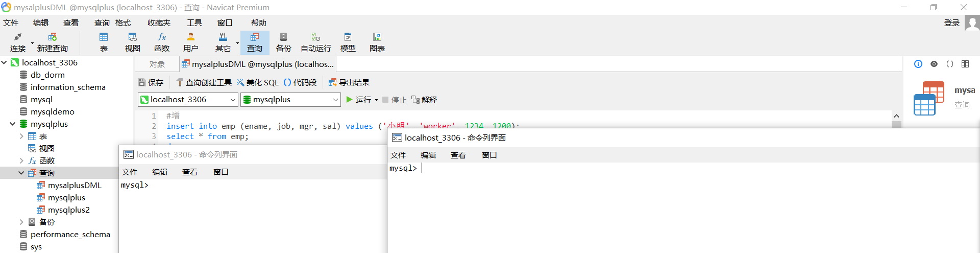Click Beautify SQL (美化 SQL)
Screen dimensions: 980x253
pyautogui.click(x=258, y=82)
